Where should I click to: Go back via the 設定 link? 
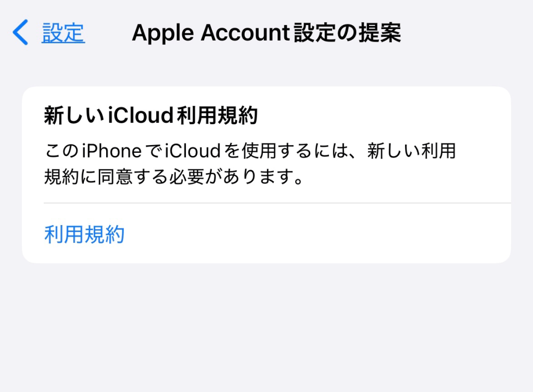click(x=63, y=33)
